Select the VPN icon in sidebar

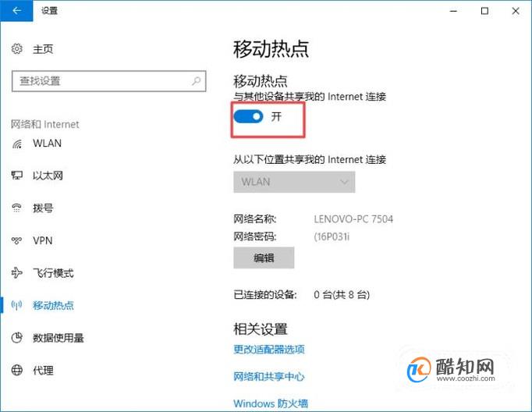click(x=17, y=240)
